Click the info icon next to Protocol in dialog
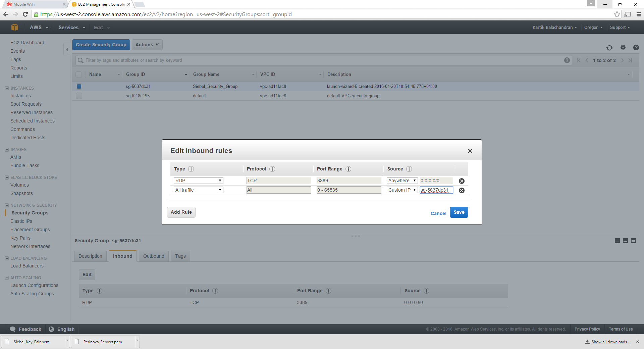Screen dimensions: 644x349 272,169
